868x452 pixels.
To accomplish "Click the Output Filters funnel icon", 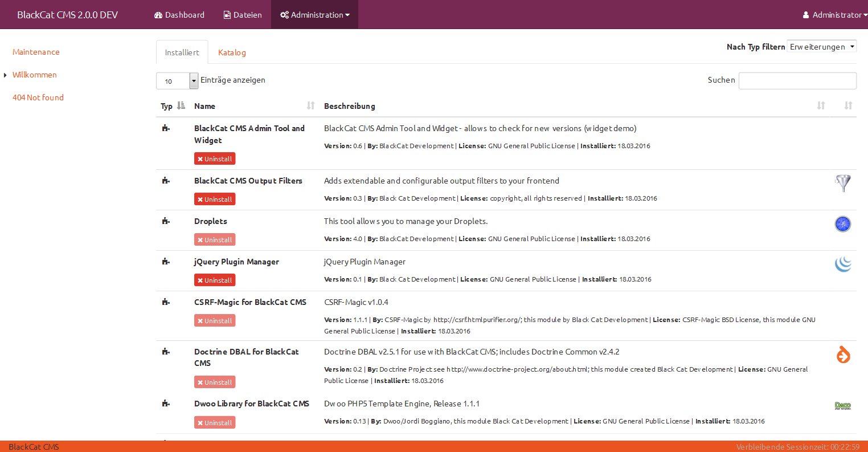I will click(x=843, y=183).
